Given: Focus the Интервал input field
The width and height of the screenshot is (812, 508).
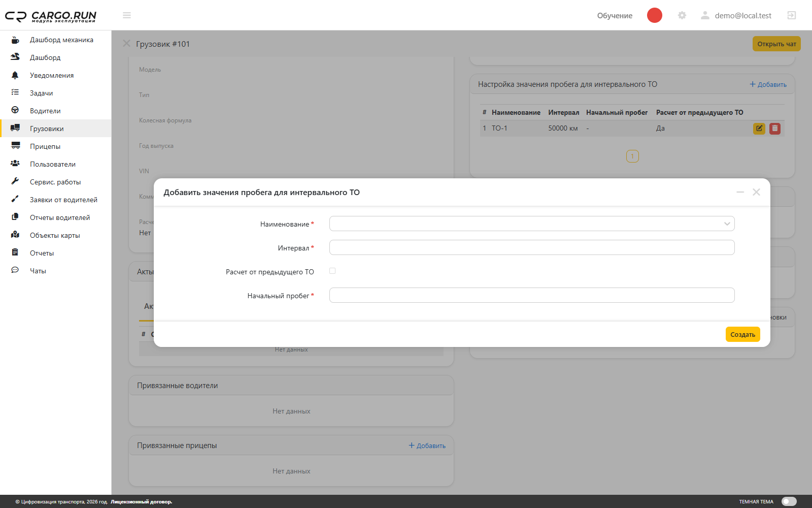Looking at the screenshot, I should 532,247.
